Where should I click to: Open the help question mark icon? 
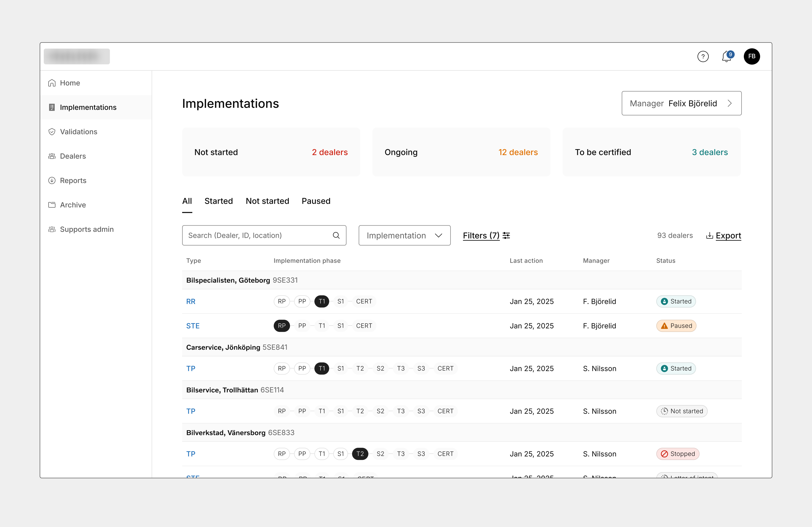pos(703,56)
